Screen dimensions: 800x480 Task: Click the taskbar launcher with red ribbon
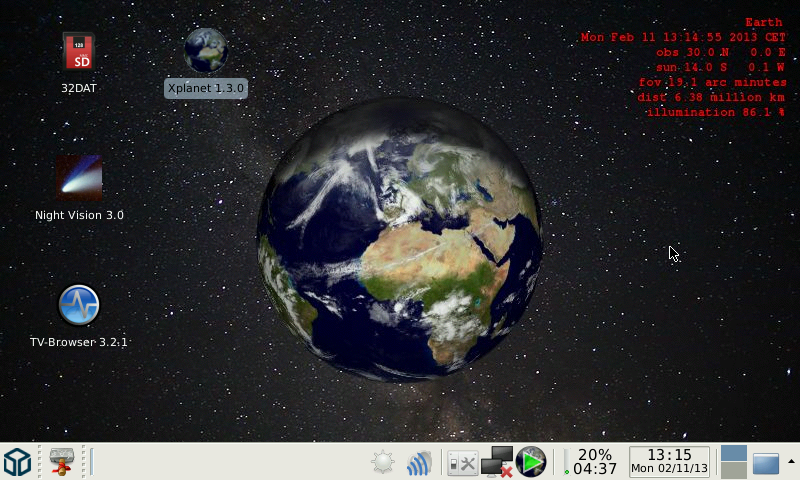(x=62, y=462)
